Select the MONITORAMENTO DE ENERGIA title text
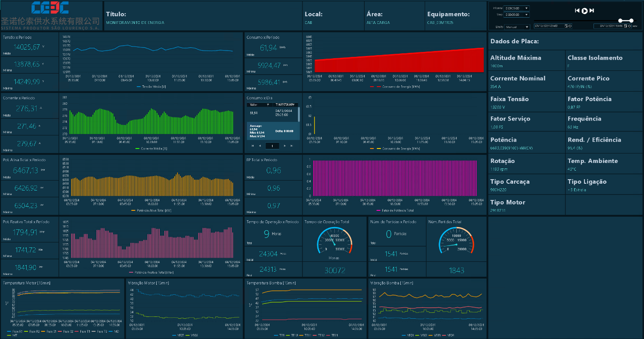This screenshot has height=339, width=644. pos(135,23)
